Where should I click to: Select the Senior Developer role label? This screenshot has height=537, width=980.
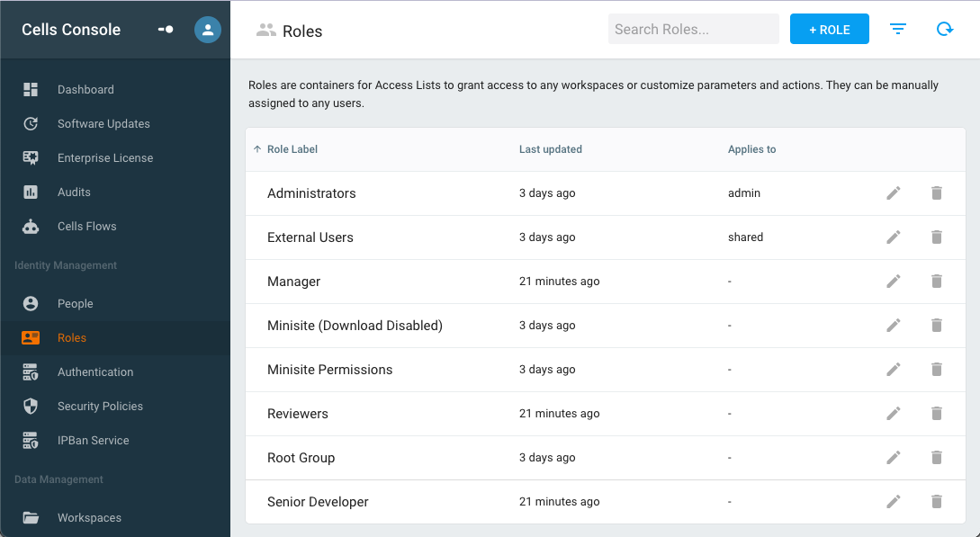(x=319, y=501)
